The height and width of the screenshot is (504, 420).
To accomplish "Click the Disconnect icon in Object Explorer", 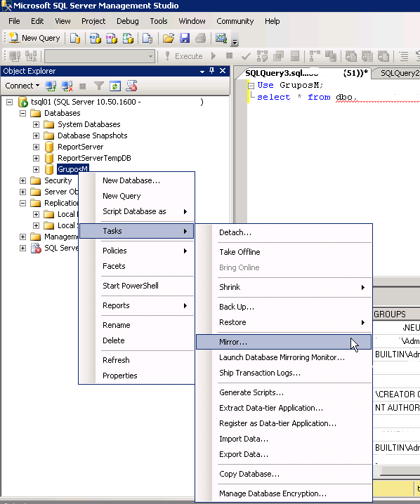I will point(67,86).
